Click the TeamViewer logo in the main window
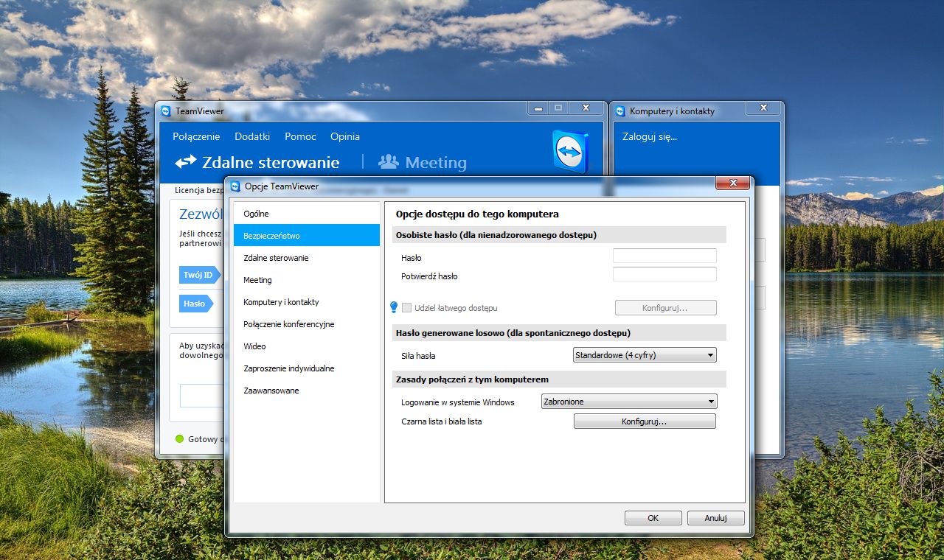Viewport: 944px width, 560px height. pos(570,151)
